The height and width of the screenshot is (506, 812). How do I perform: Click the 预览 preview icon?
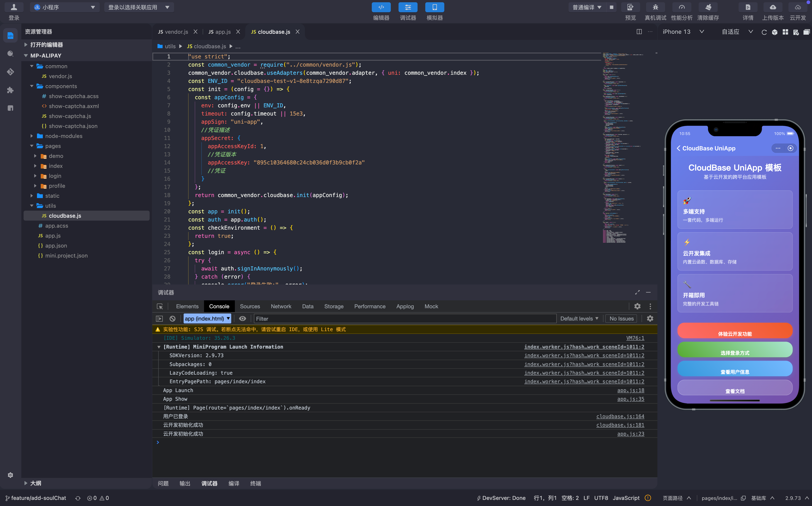click(630, 7)
